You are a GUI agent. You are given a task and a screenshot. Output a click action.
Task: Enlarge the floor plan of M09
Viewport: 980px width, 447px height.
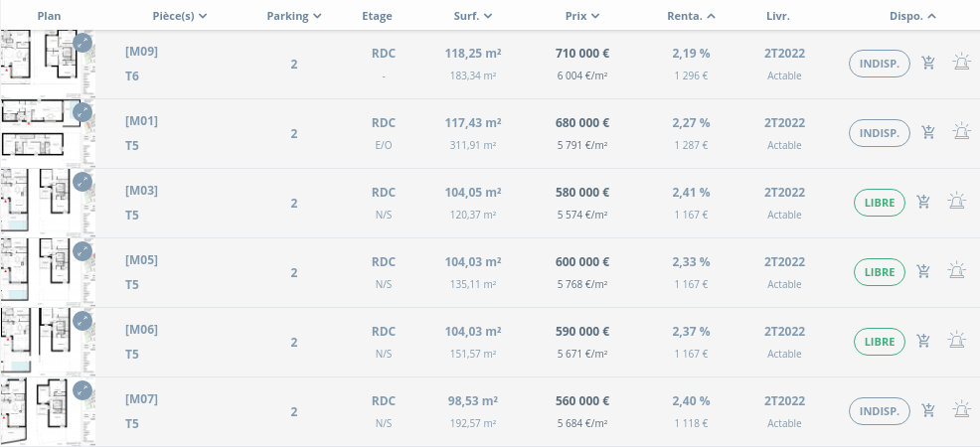[82, 43]
